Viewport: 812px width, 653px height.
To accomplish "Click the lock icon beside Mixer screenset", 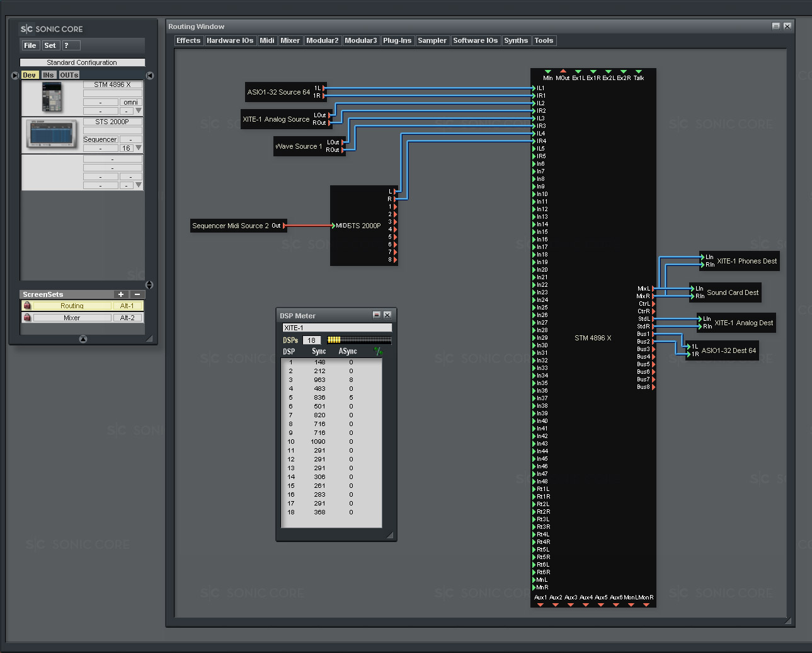I will click(x=27, y=318).
